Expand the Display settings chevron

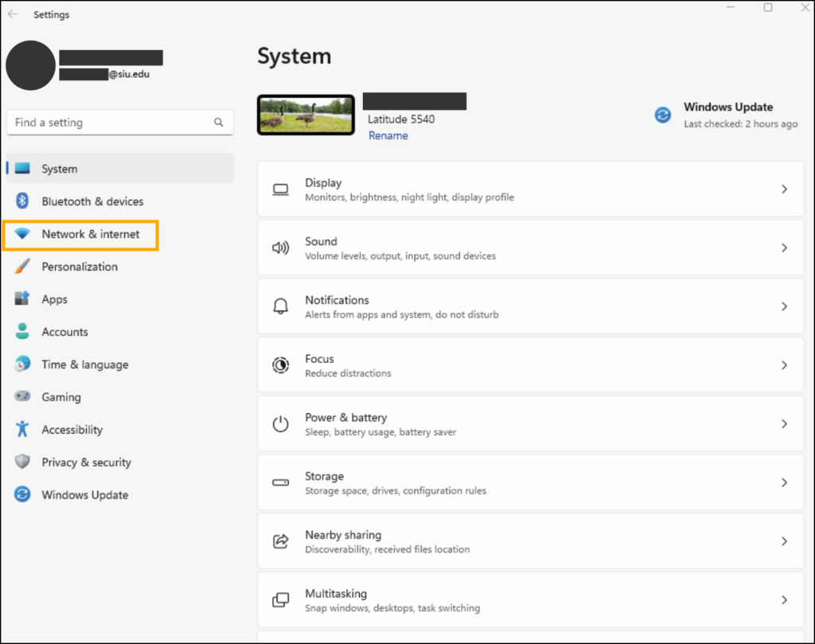[x=783, y=189]
